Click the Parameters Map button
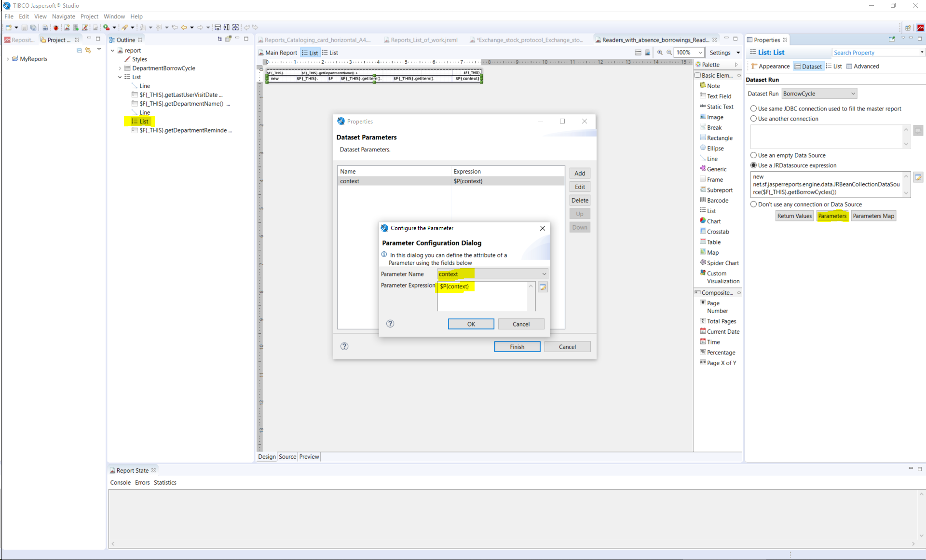926x560 pixels. coord(873,216)
